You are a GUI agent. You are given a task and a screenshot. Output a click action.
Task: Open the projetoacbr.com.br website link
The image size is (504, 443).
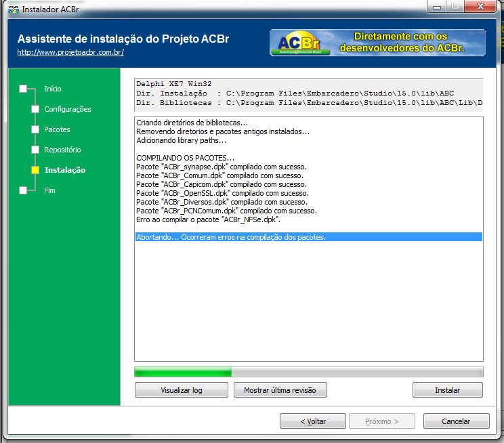70,52
